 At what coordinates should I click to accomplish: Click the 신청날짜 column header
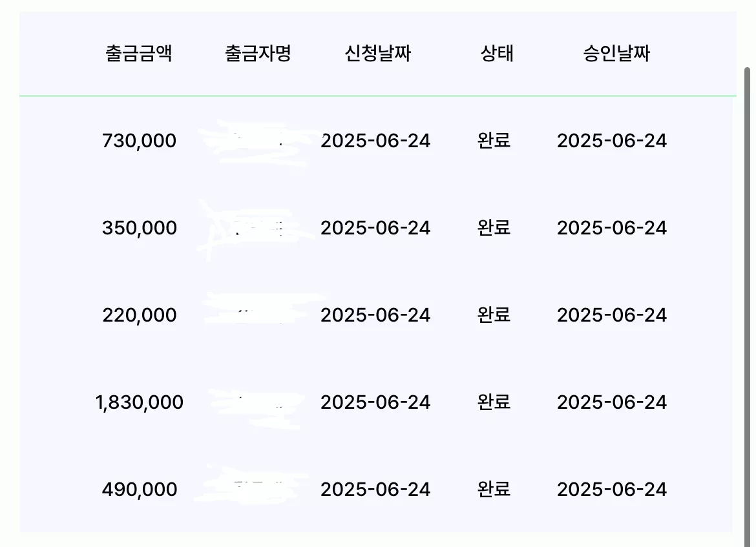[x=377, y=53]
